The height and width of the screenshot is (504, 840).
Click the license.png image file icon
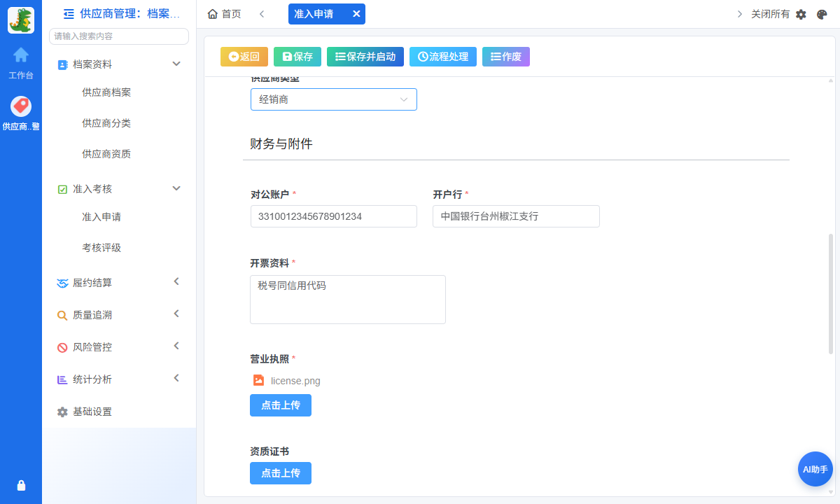[x=258, y=380]
